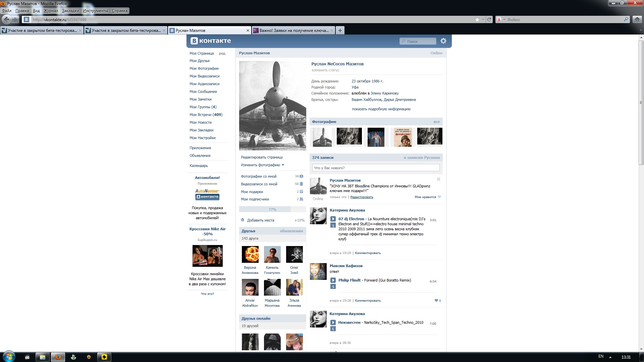Screen dimensions: 644x362
Task: Click the Firefox home icon
Action: [x=637, y=19]
